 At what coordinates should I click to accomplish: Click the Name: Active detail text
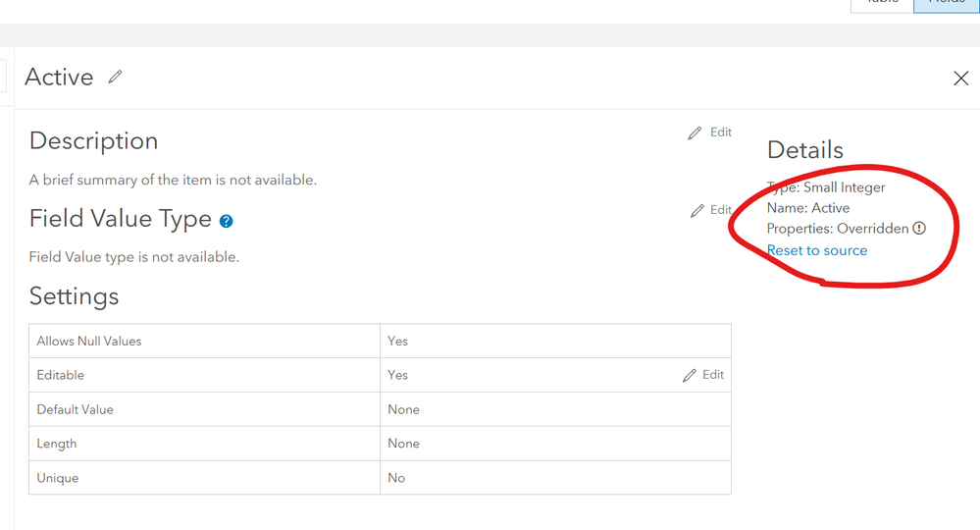click(808, 208)
